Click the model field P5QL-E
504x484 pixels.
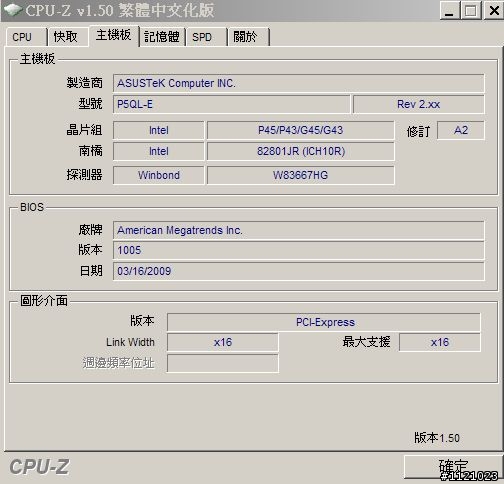pyautogui.click(x=231, y=104)
